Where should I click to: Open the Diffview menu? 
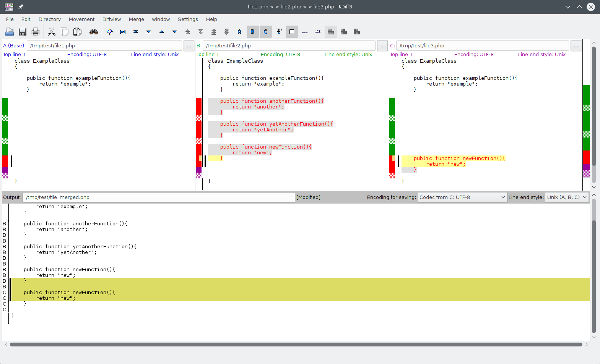(112, 19)
